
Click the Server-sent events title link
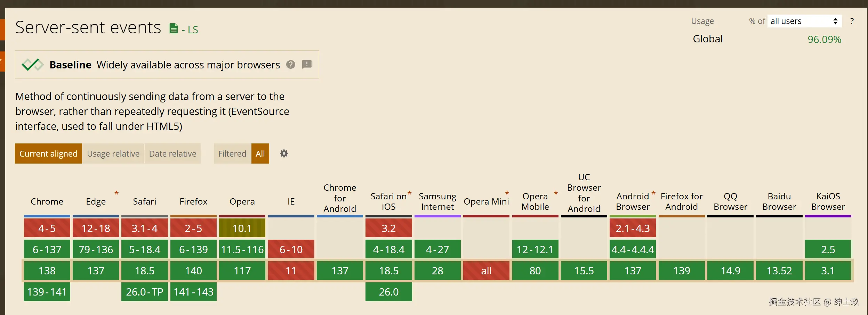coord(88,27)
